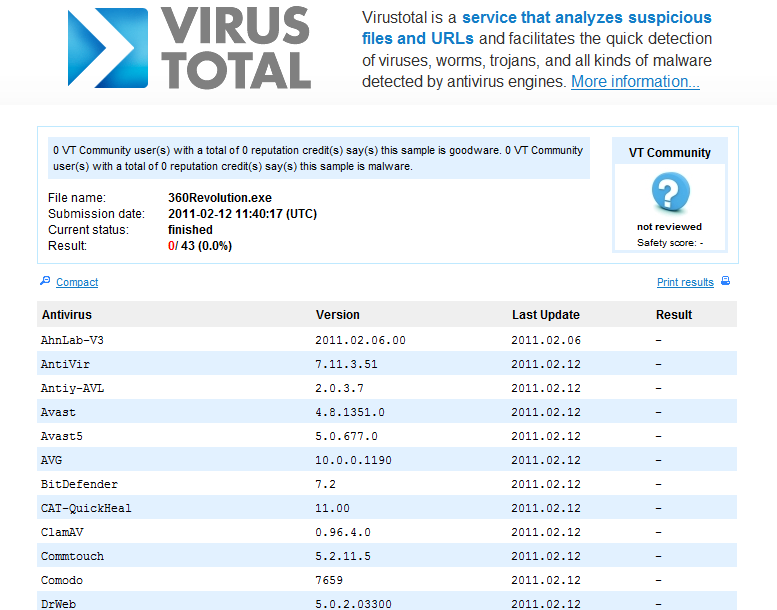Click the 'not reviewed' label
This screenshot has width=777, height=610.
(669, 226)
